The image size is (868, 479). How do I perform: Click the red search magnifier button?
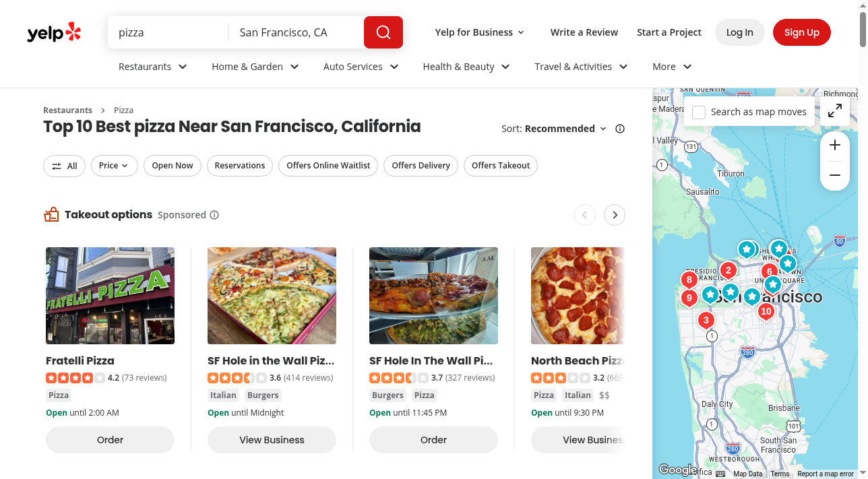tap(383, 32)
